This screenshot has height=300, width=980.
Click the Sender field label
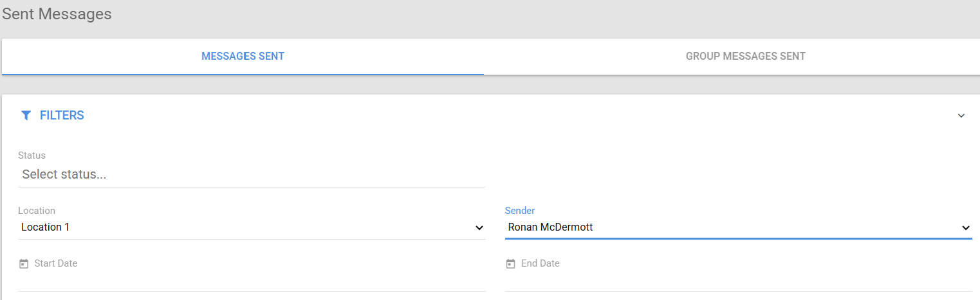pyautogui.click(x=520, y=211)
